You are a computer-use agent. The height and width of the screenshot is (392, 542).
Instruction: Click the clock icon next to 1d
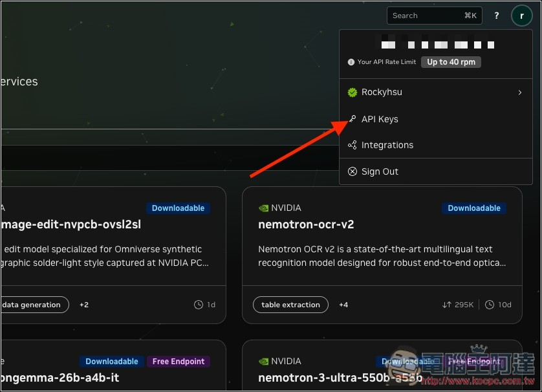point(199,305)
